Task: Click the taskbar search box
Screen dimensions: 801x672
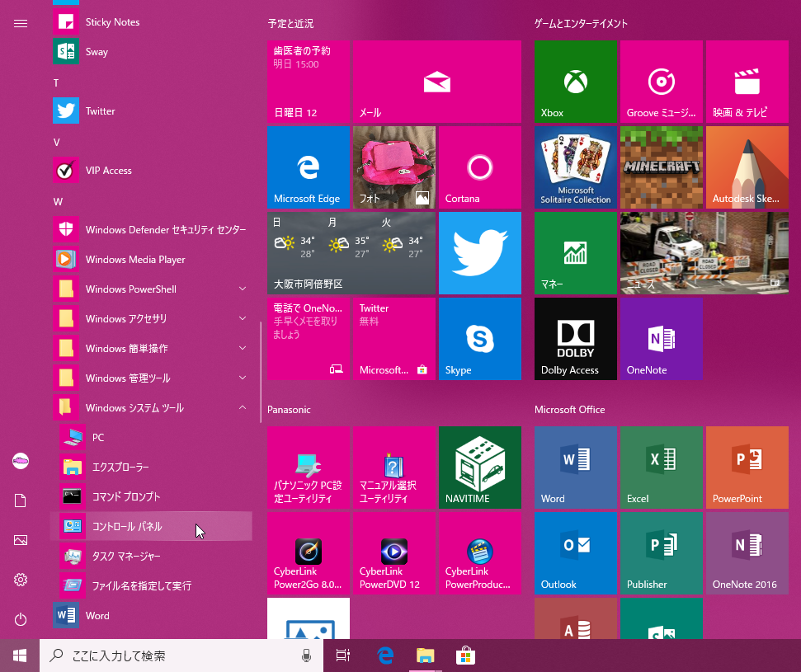Action: [181, 656]
